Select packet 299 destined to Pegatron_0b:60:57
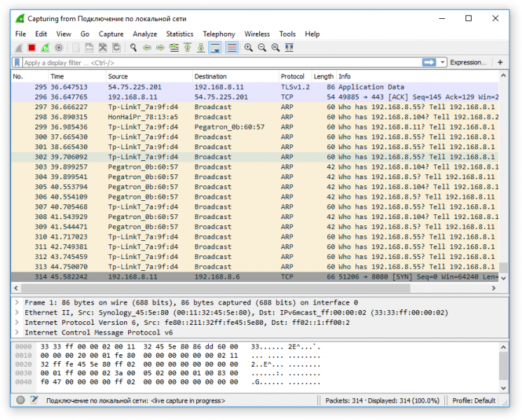 [x=254, y=127]
